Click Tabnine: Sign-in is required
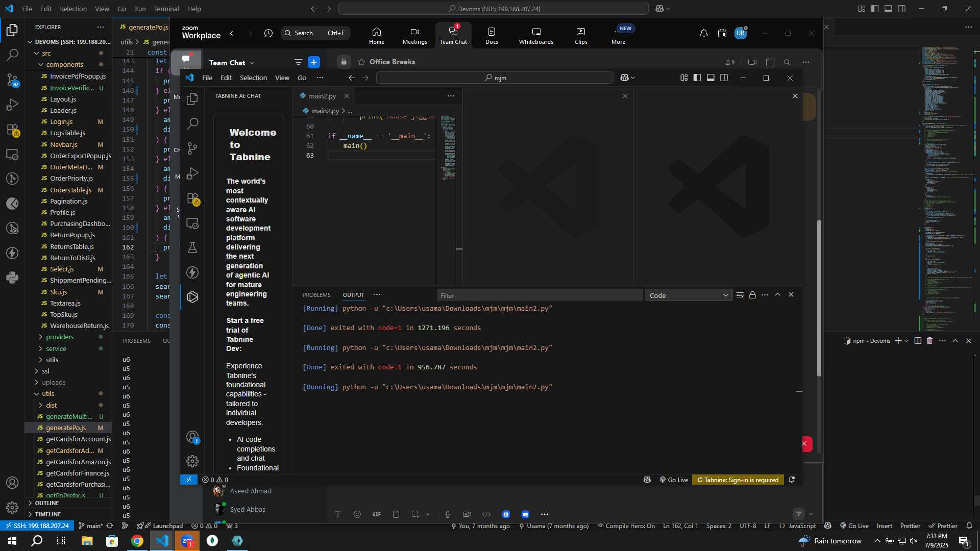The width and height of the screenshot is (980, 551). (738, 480)
